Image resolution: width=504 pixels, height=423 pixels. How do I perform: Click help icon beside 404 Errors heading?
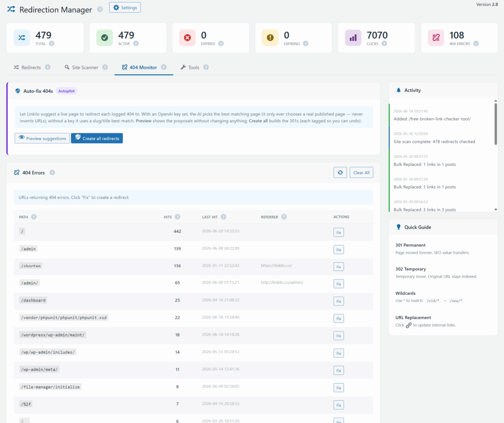click(52, 173)
